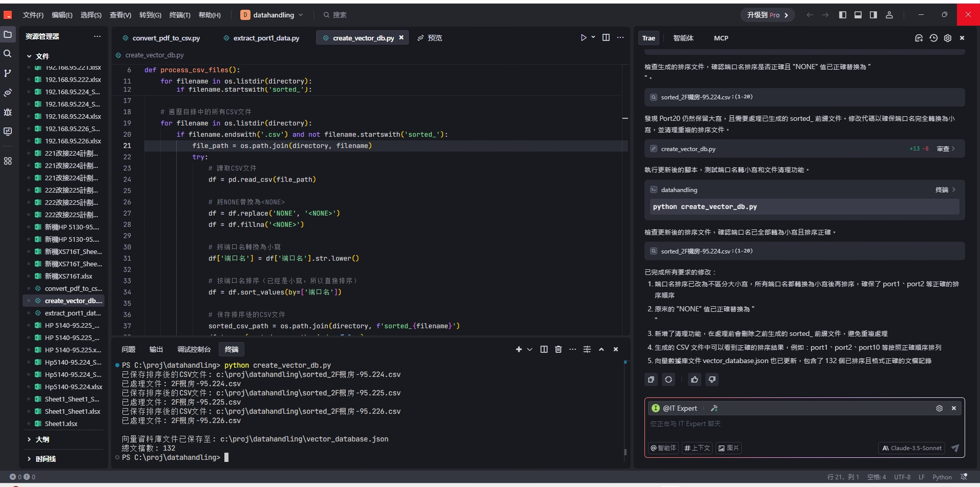Viewport: 980px width, 487px height.
Task: Regenerate the AI response
Action: [x=669, y=379]
